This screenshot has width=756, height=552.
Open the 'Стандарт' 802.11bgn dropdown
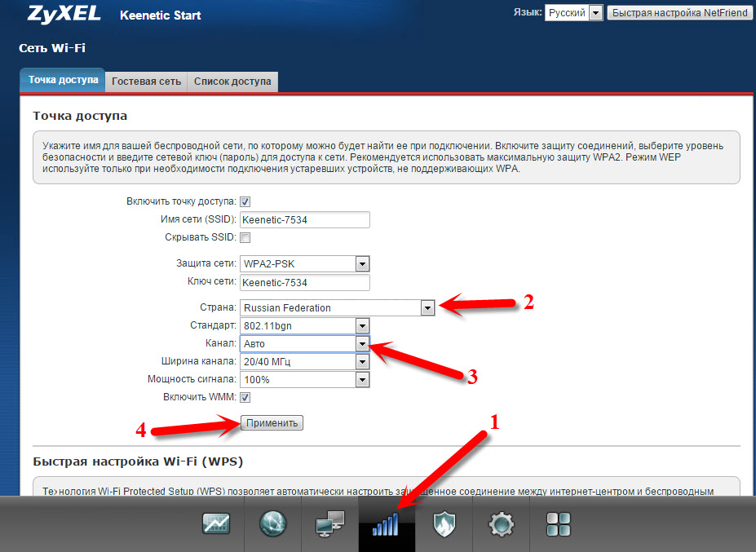click(305, 326)
